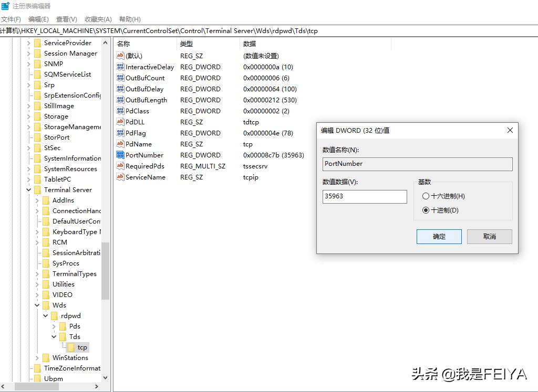Viewport: 538px width, 392px height.
Task: Open the 帮助(H) menu
Action: pyautogui.click(x=130, y=19)
